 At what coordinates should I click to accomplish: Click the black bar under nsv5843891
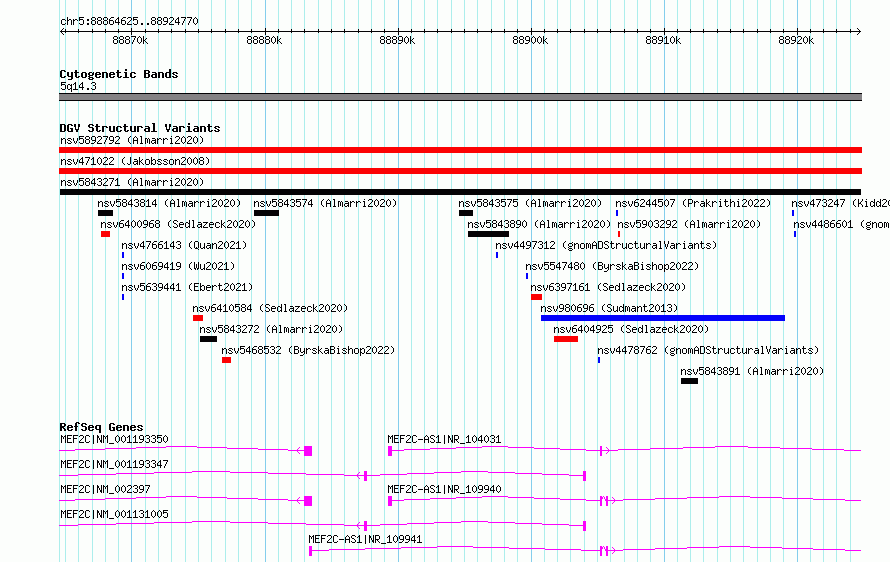[x=689, y=381]
